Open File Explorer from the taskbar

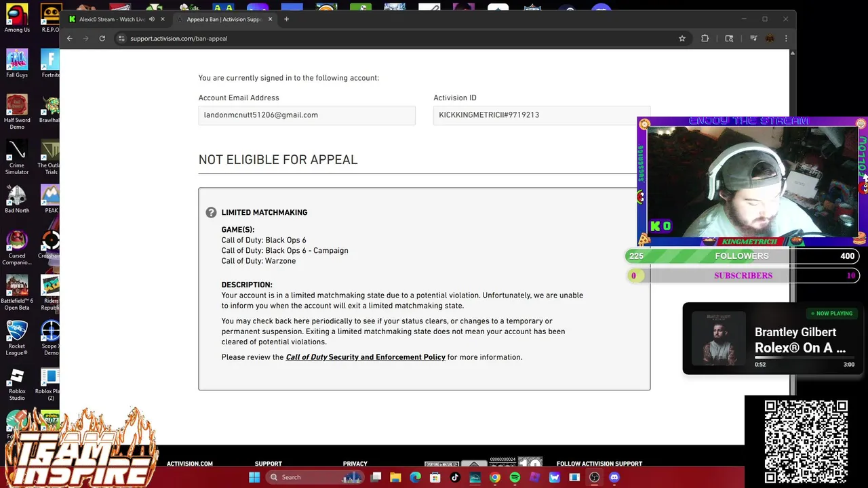tap(395, 477)
